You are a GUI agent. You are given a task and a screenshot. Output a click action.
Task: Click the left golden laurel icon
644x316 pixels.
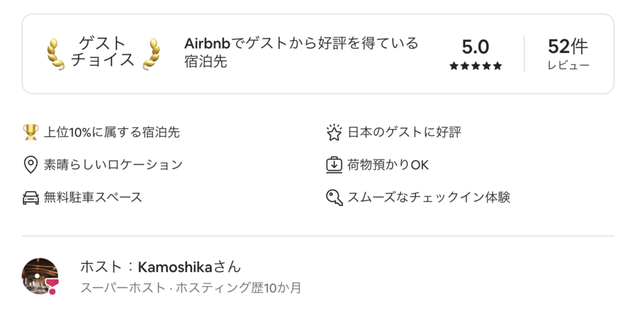click(x=56, y=54)
